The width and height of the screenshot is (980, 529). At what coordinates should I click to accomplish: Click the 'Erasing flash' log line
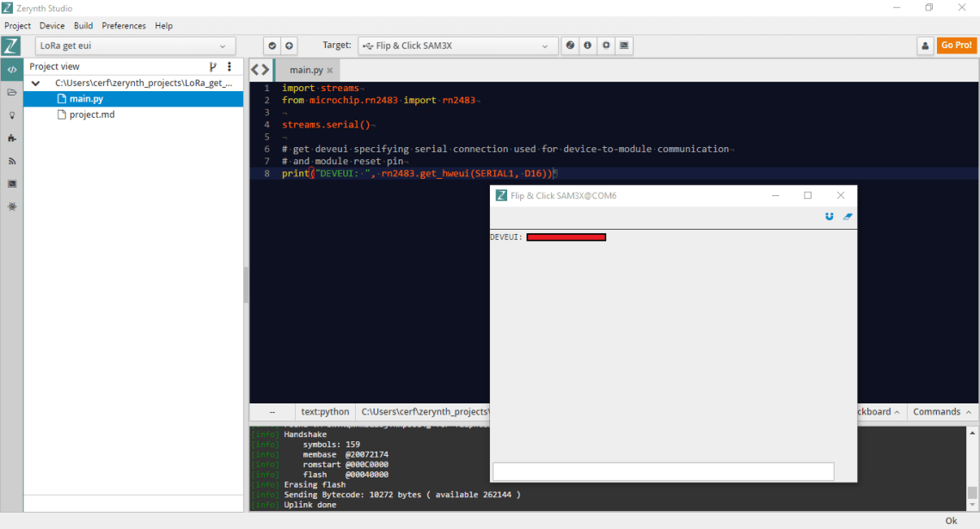pos(315,484)
